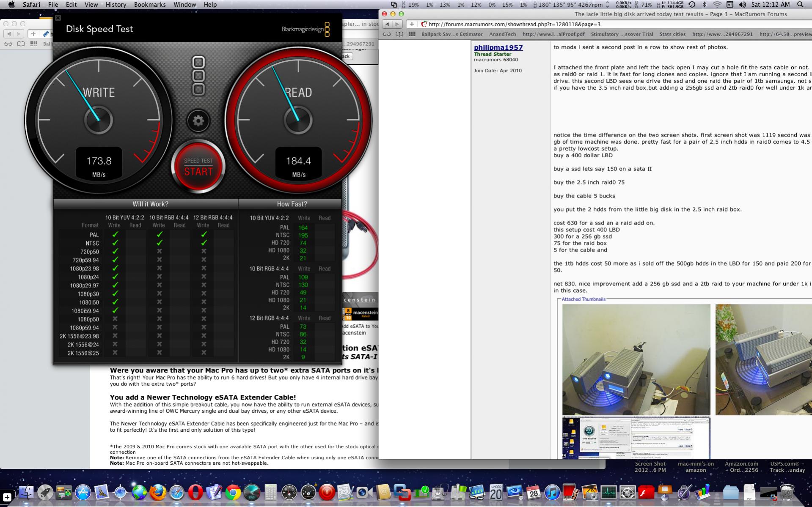Open the Bluetooth status menu

pos(705,5)
